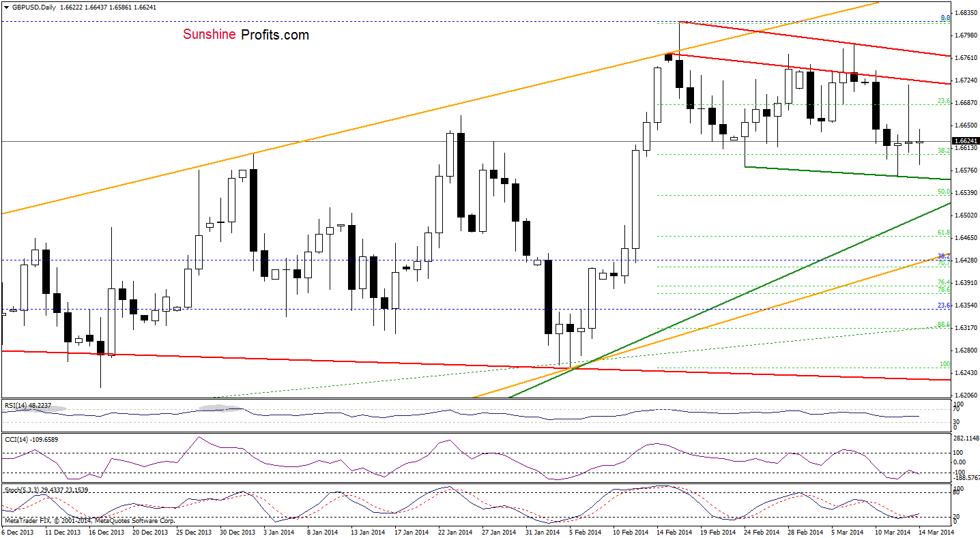Click the -188.5767 CCI scale value
Viewport: 980px width, 538px height.
(968, 479)
